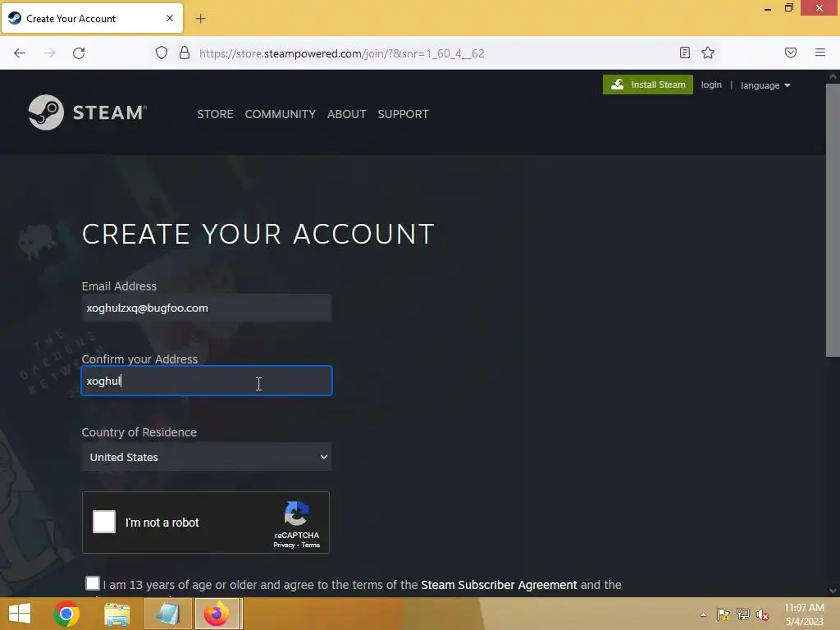Open the reCAPTCHA Privacy link
The height and width of the screenshot is (630, 840).
tap(284, 545)
